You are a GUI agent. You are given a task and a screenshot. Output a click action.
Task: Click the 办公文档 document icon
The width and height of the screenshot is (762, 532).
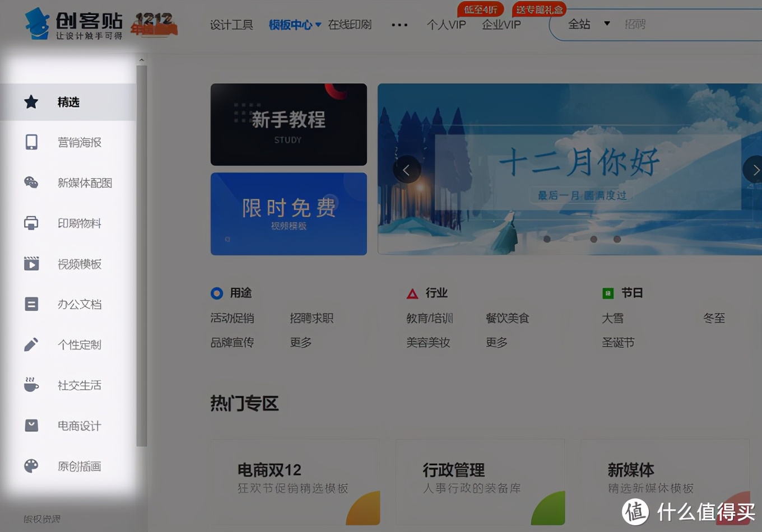pyautogui.click(x=31, y=304)
